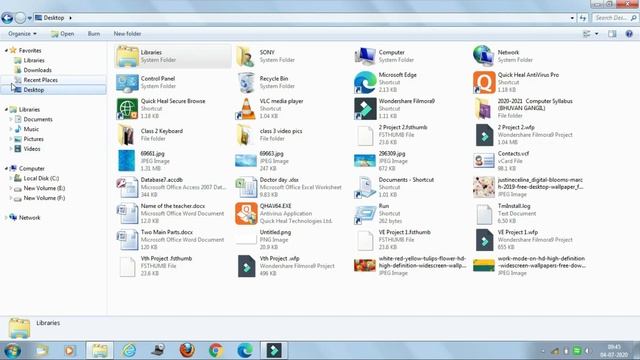
Task: Launch Google Chrome from the taskbar
Action: [x=216, y=351]
